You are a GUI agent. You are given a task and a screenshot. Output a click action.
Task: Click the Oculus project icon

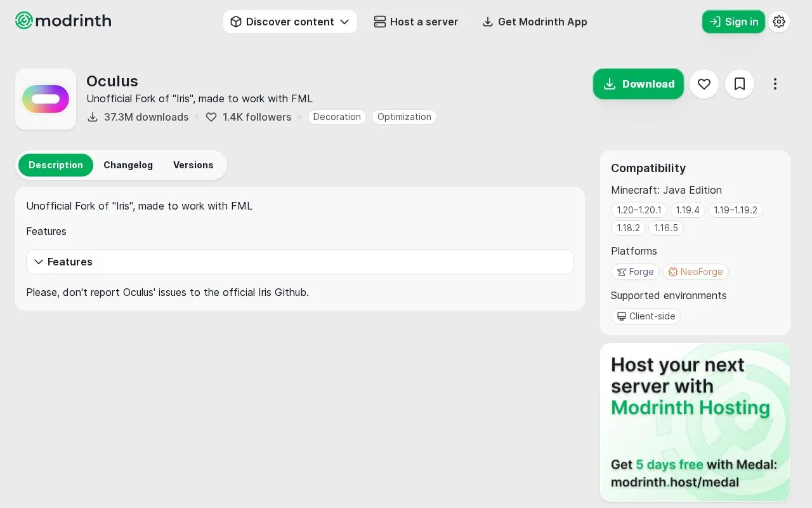[46, 99]
